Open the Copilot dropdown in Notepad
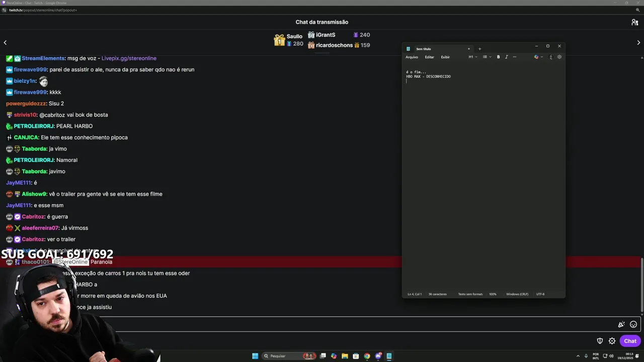 [538, 57]
